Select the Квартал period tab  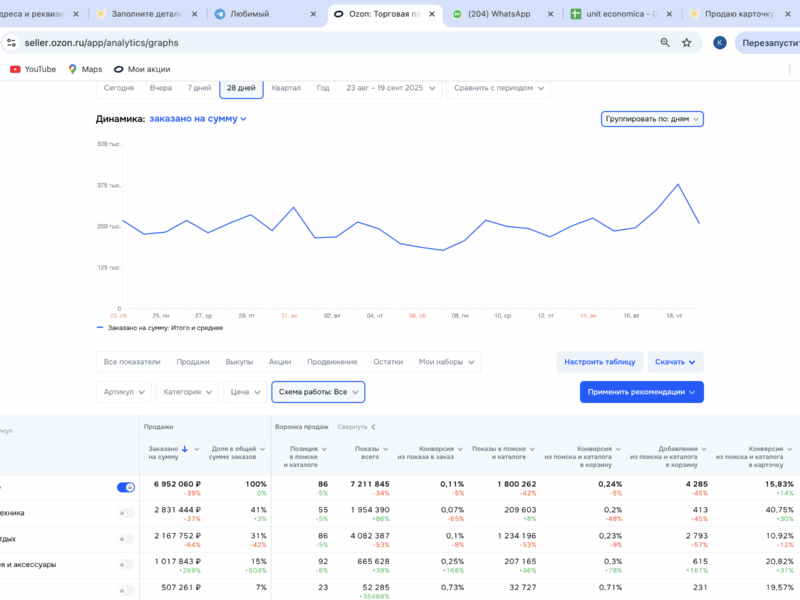click(x=286, y=88)
